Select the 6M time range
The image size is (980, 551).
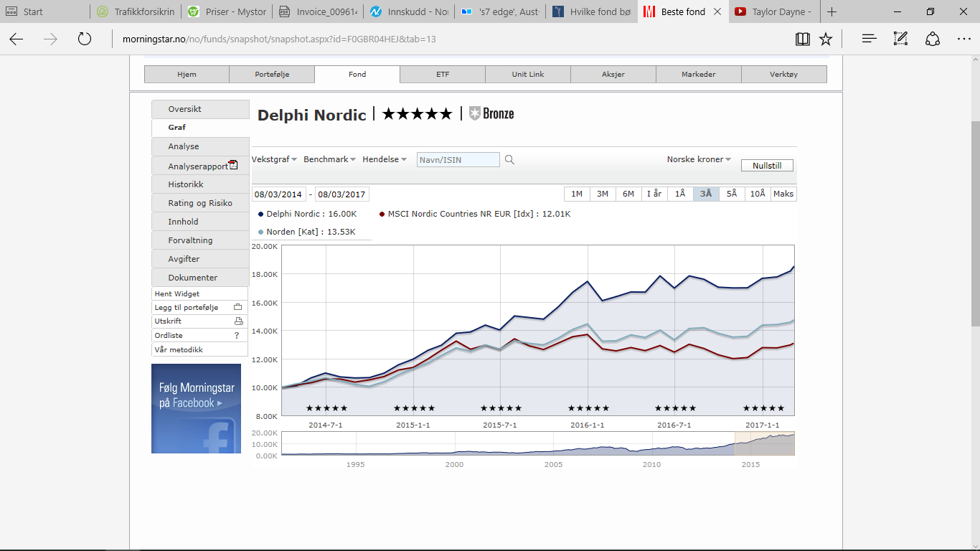(628, 194)
